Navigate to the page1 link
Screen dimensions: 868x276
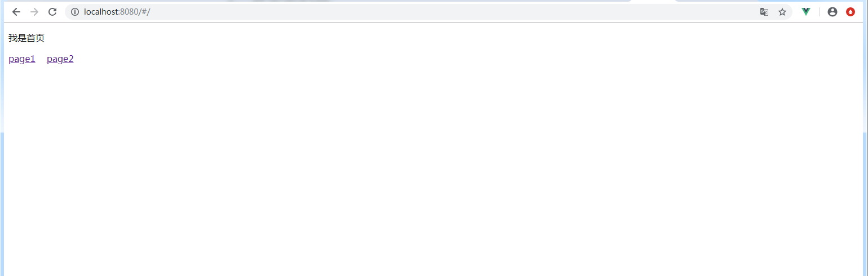point(22,59)
